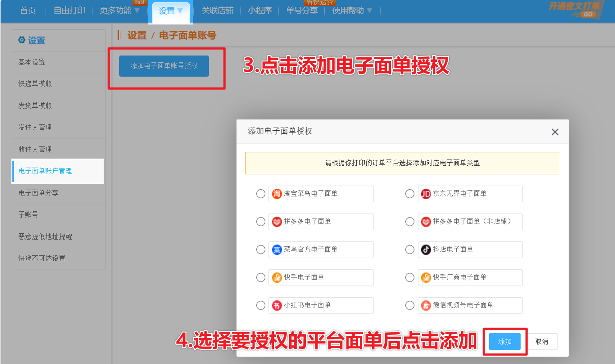Open 电子面单分享 in the sidebar
The height and width of the screenshot is (364, 615).
pyautogui.click(x=58, y=193)
